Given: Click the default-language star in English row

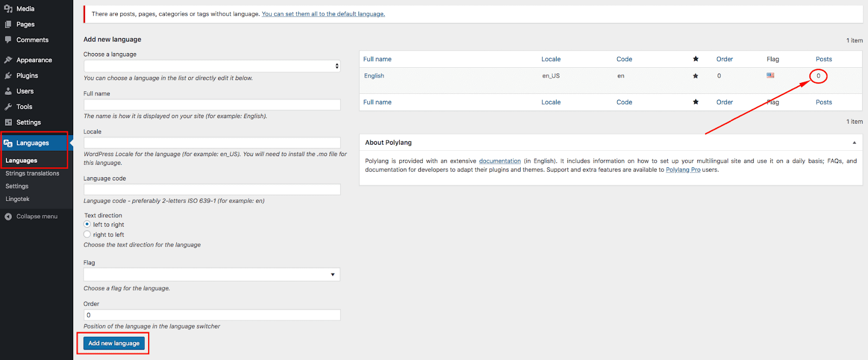Looking at the screenshot, I should pyautogui.click(x=695, y=76).
